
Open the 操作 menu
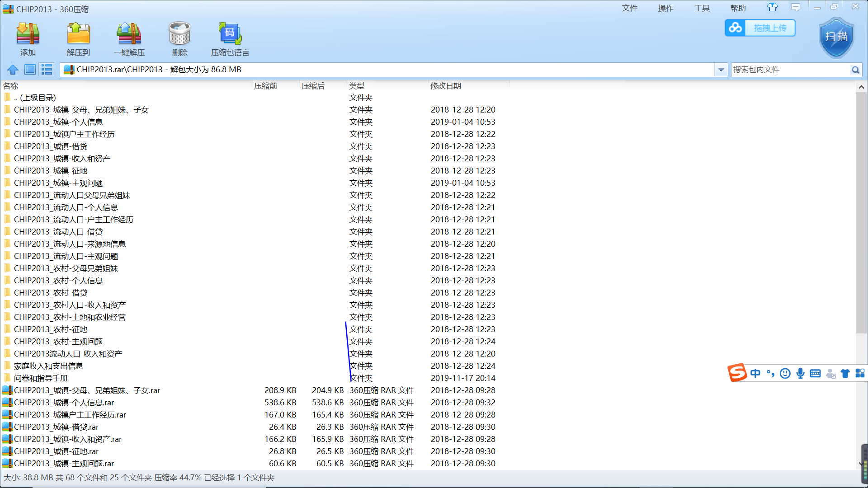coord(665,8)
